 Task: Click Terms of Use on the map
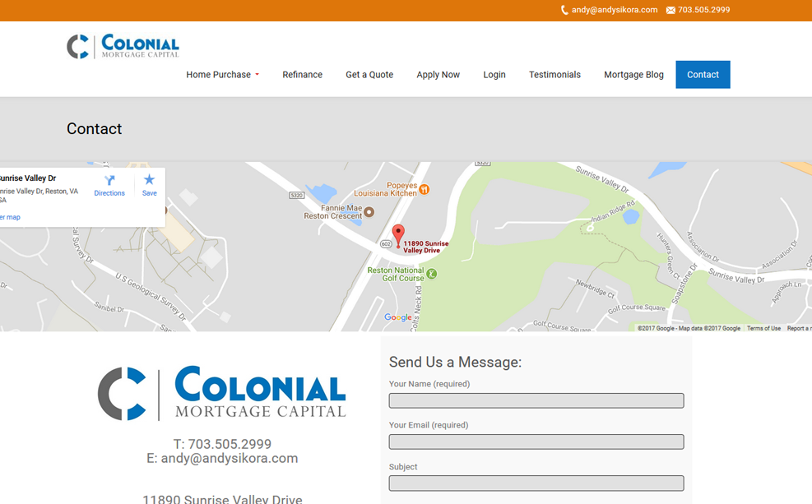[x=763, y=328]
